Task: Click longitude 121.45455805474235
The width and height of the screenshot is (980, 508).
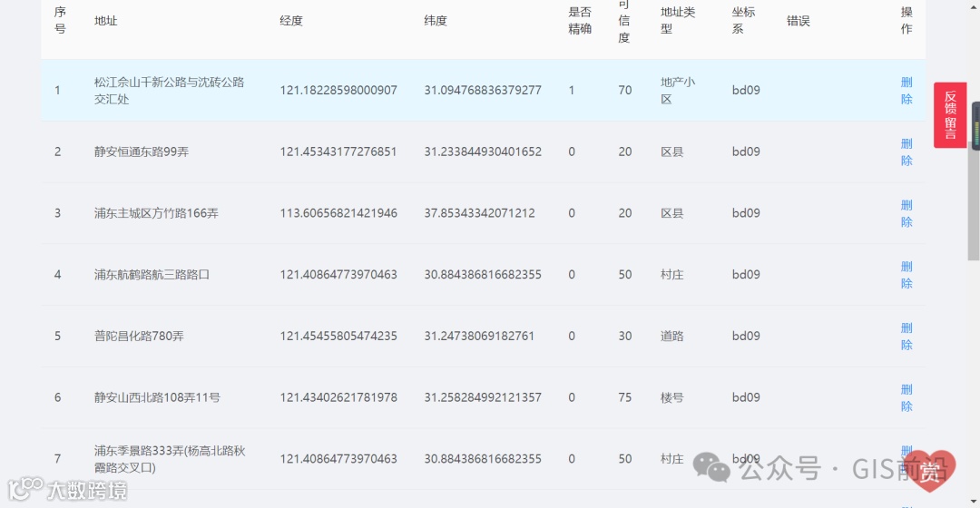Action: [x=338, y=337]
